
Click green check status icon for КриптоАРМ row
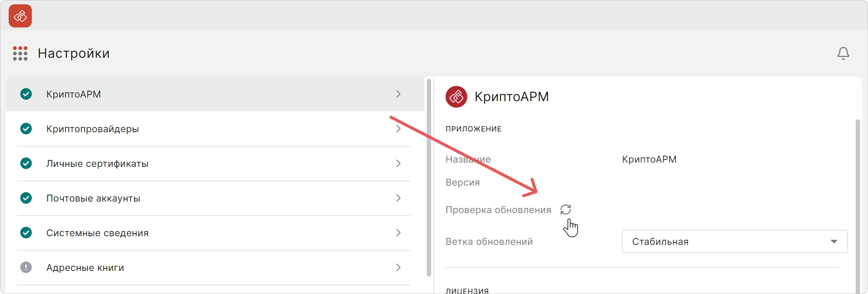point(26,94)
